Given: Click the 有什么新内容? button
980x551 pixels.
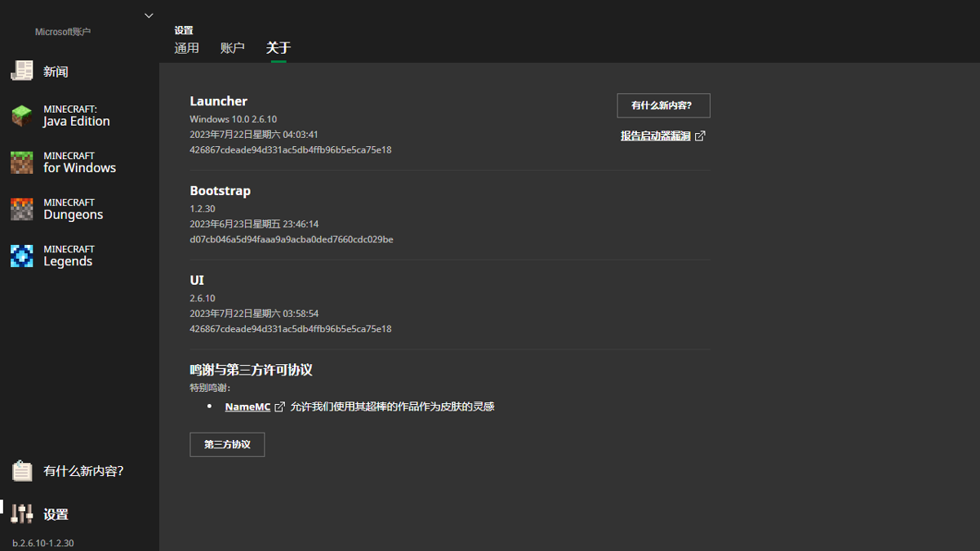Looking at the screenshot, I should click(x=662, y=105).
